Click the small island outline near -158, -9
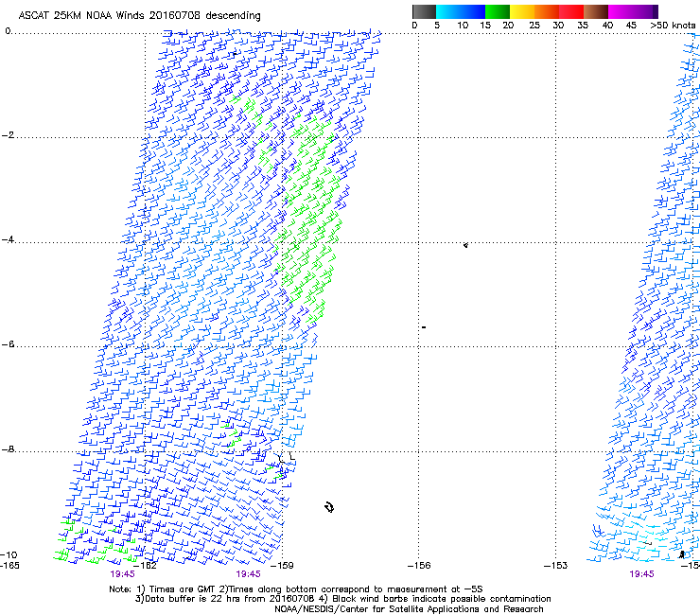 [x=329, y=507]
